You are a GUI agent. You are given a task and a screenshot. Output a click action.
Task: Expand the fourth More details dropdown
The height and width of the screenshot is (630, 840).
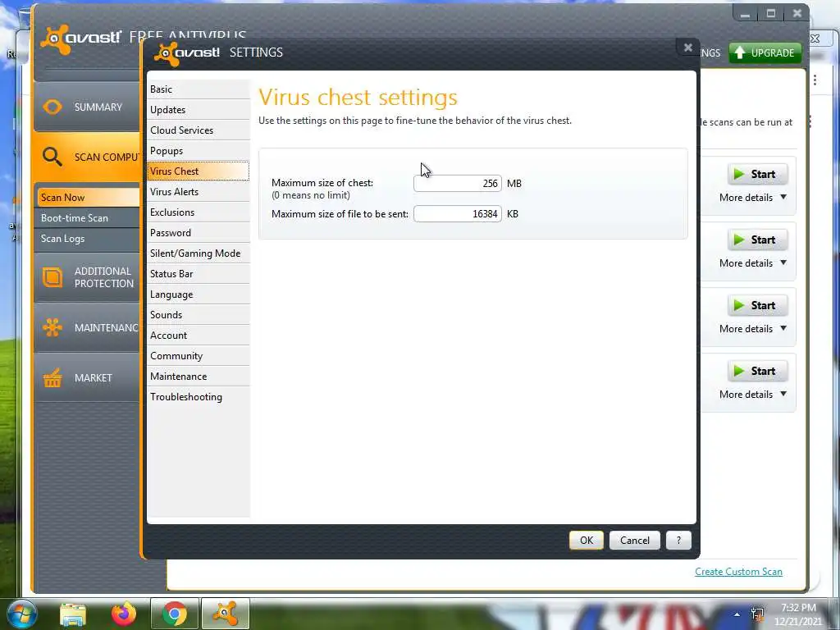(753, 395)
